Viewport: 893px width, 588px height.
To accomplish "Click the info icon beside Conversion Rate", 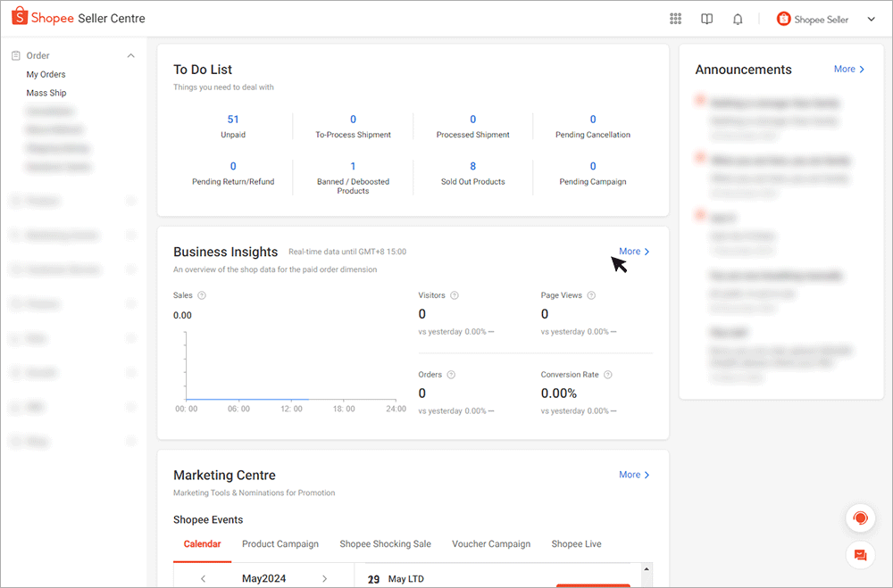I will pyautogui.click(x=608, y=375).
